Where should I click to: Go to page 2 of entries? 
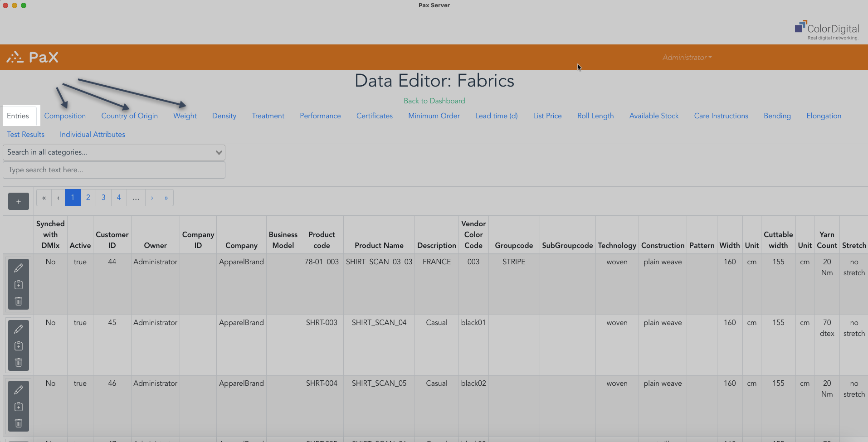(88, 198)
